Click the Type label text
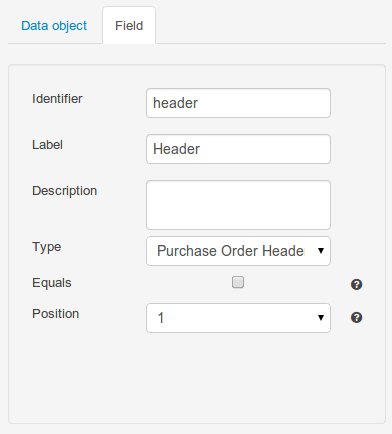Screen dimensions: 392x434 [x=47, y=247]
